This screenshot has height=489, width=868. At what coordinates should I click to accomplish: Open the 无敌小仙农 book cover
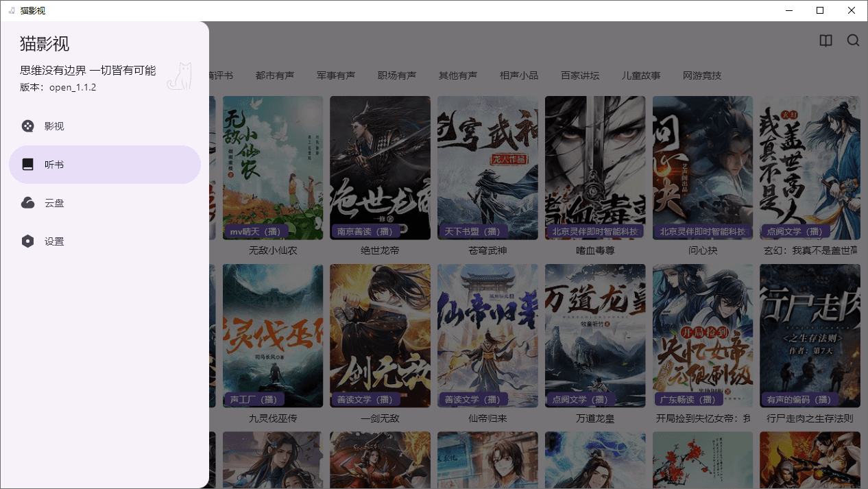[273, 165]
